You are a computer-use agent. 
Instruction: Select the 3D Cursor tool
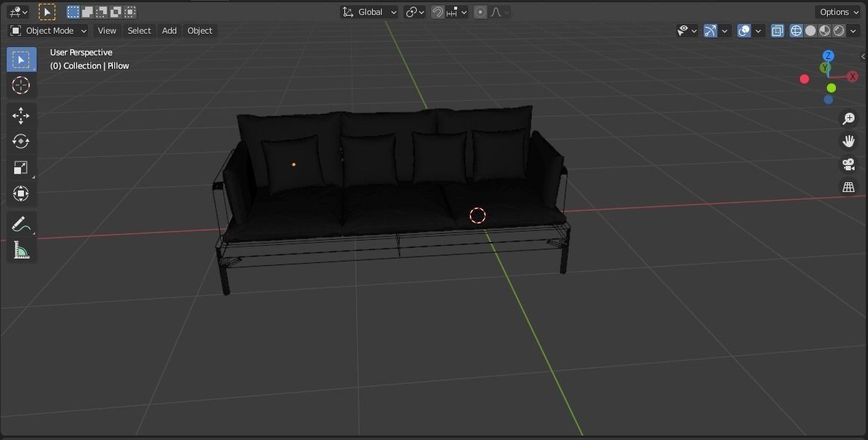click(x=21, y=85)
